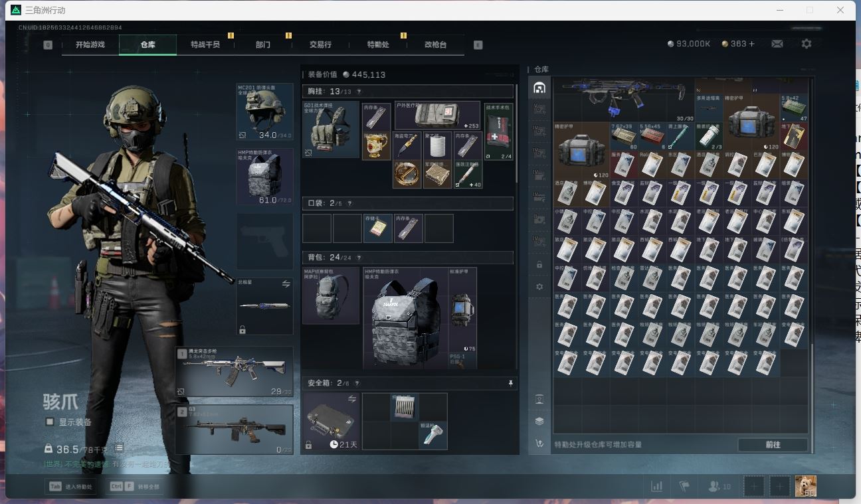Collapse the 口袋 section header

407,203
